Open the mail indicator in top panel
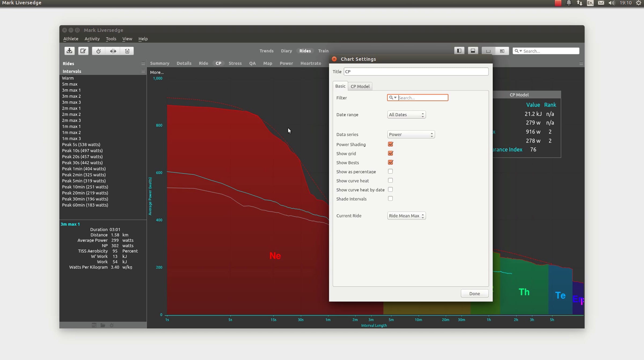 pyautogui.click(x=601, y=3)
